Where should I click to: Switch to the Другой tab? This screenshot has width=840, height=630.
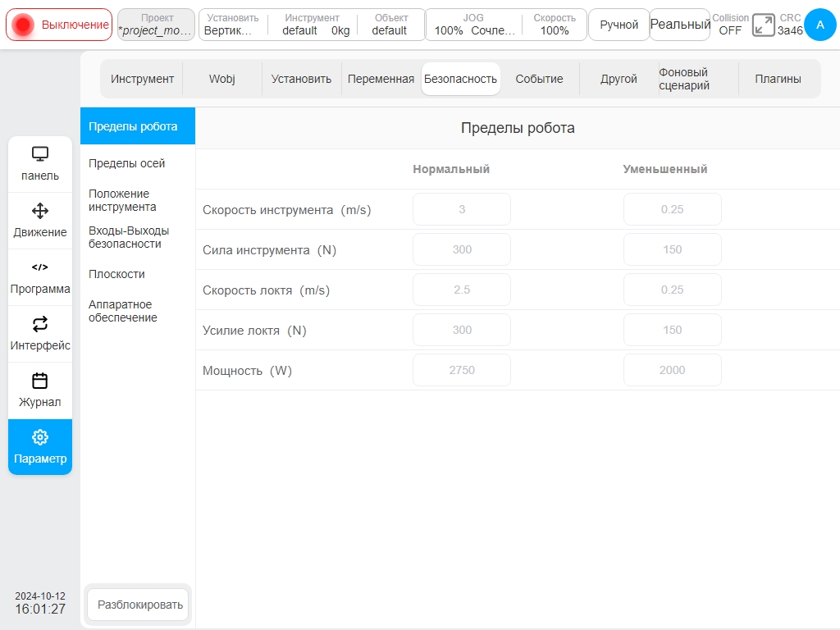click(x=619, y=79)
